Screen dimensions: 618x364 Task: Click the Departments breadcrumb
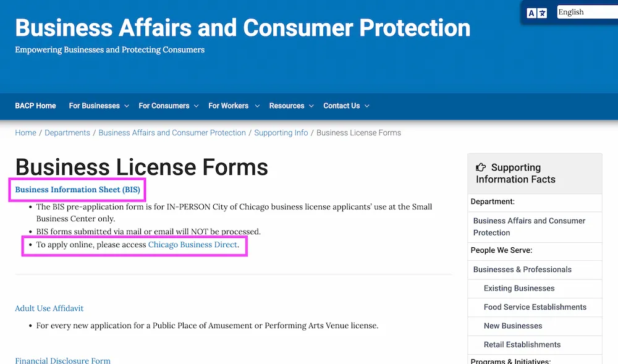(67, 132)
